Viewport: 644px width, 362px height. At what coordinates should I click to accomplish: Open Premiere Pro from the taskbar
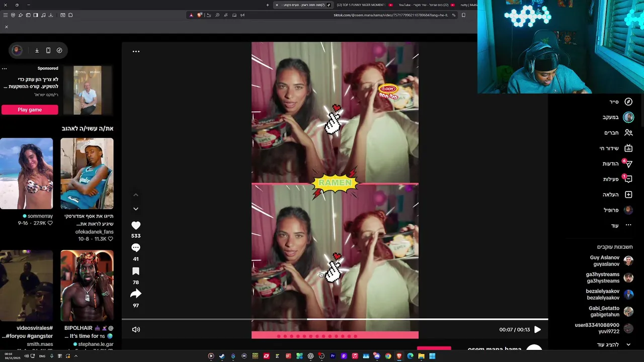click(x=333, y=356)
